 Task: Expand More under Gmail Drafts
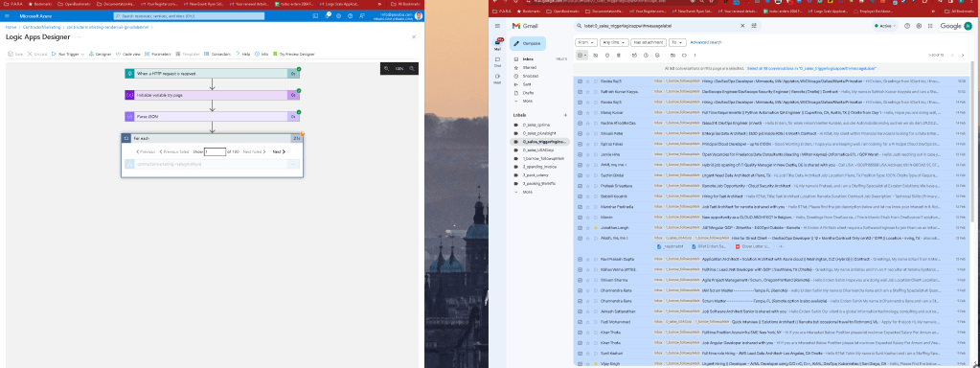pos(528,101)
